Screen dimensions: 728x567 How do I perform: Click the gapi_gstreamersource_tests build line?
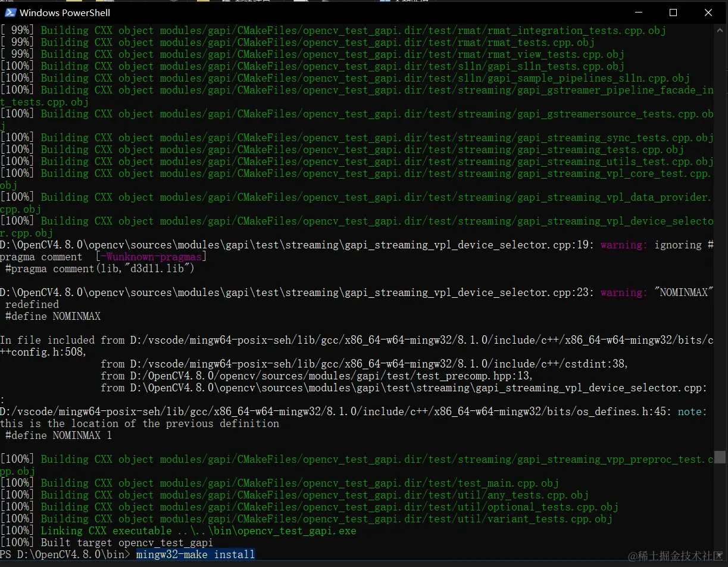[357, 120]
